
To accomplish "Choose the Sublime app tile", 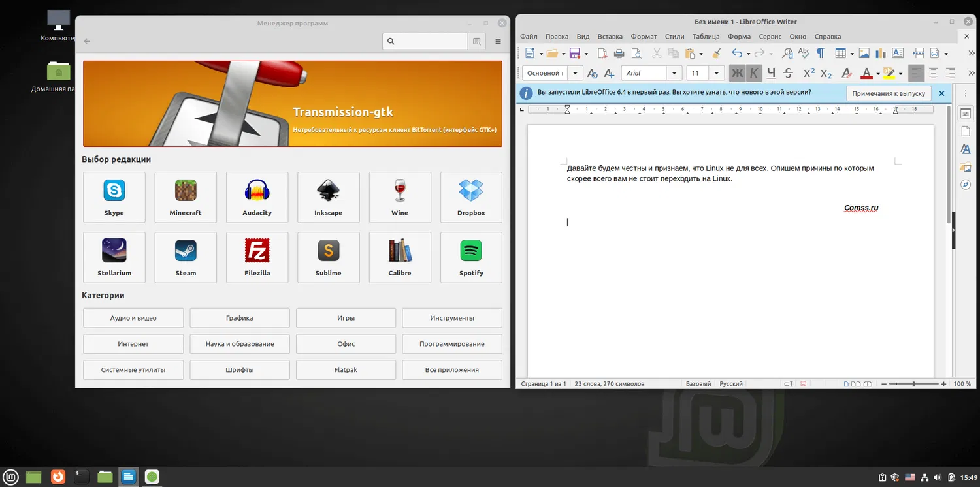I will click(x=329, y=257).
